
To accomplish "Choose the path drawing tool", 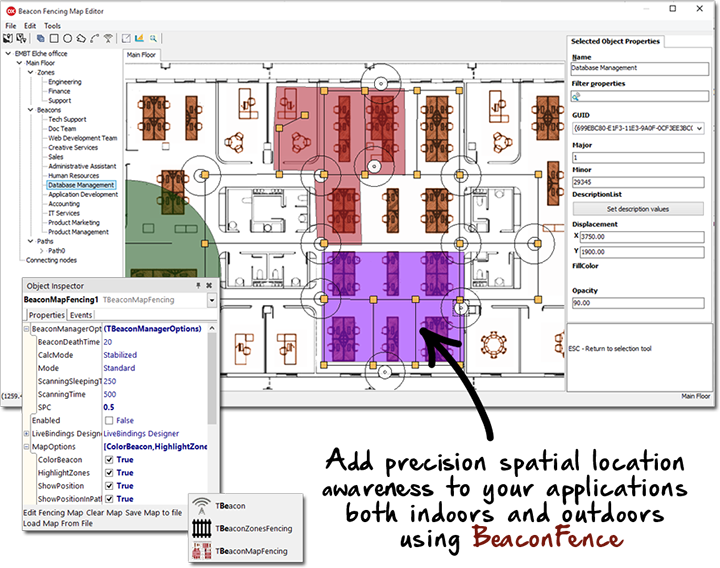I will click(94, 38).
